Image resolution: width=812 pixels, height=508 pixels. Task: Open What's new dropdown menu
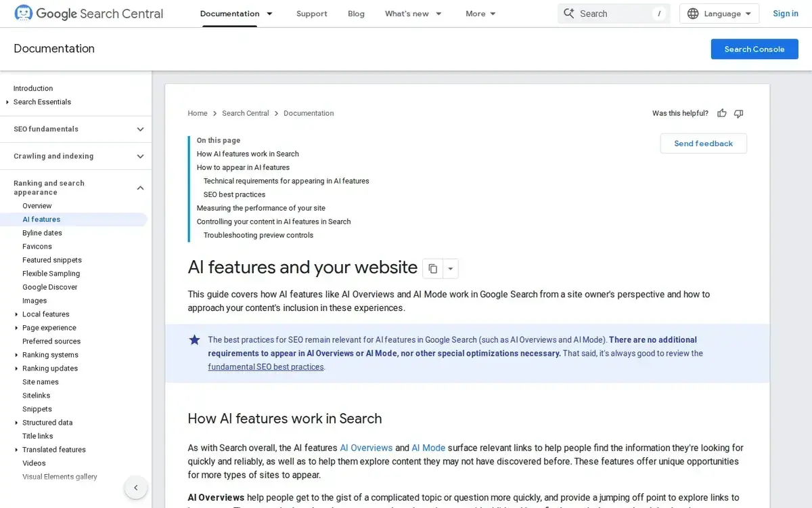pyautogui.click(x=413, y=14)
